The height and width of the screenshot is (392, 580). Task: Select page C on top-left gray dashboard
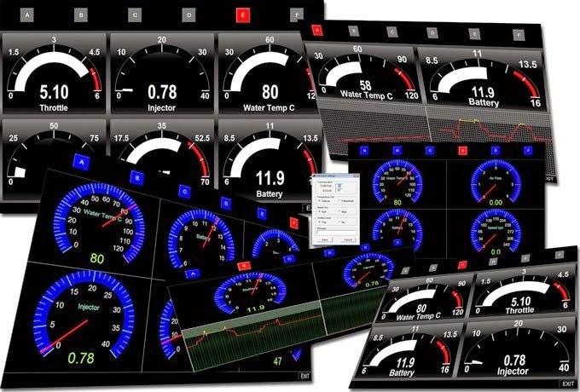click(135, 15)
